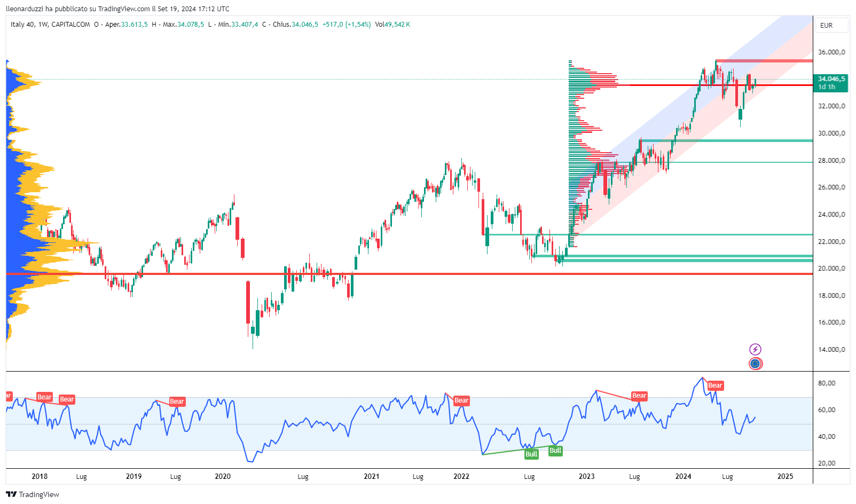
Task: Click the 30.000,0 price axis label
Action: click(x=831, y=133)
